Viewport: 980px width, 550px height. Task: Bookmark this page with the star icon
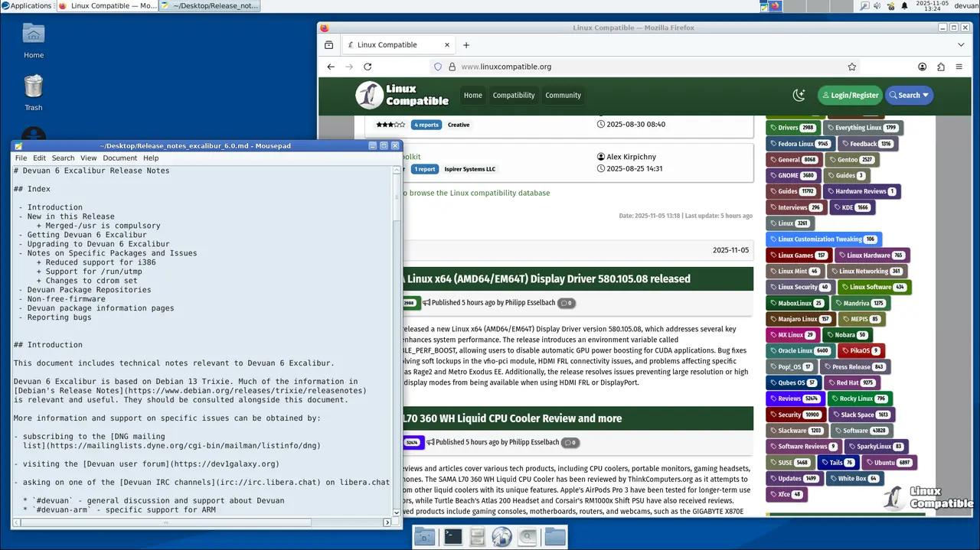click(851, 67)
